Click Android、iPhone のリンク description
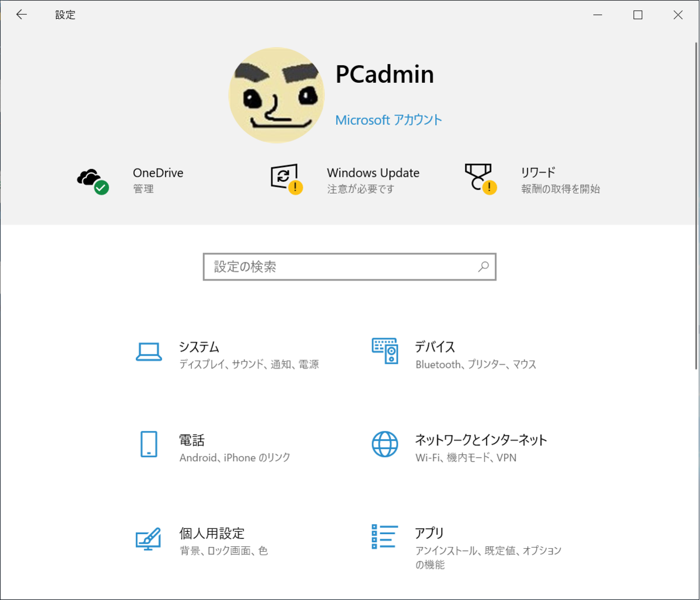The width and height of the screenshot is (700, 600). pyautogui.click(x=235, y=458)
